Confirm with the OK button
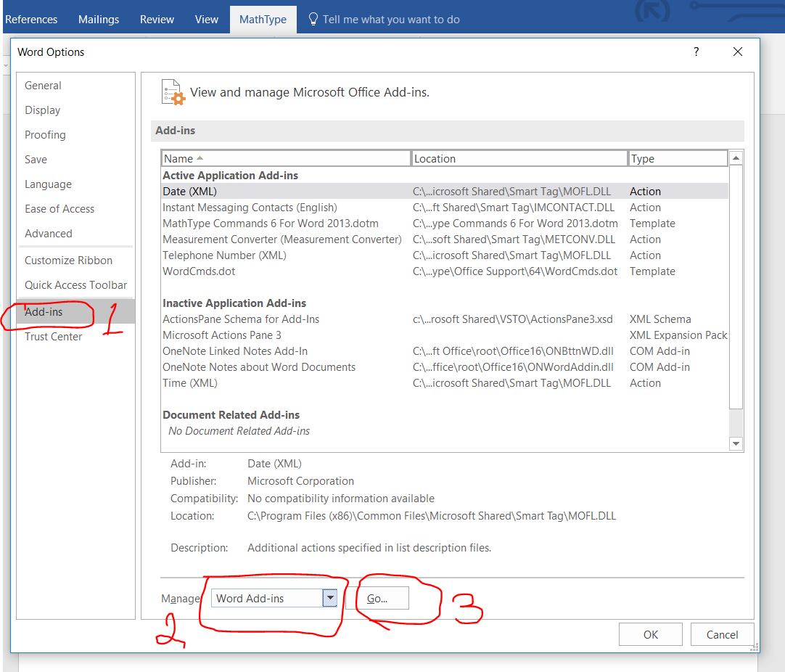The width and height of the screenshot is (785, 672). 650,634
